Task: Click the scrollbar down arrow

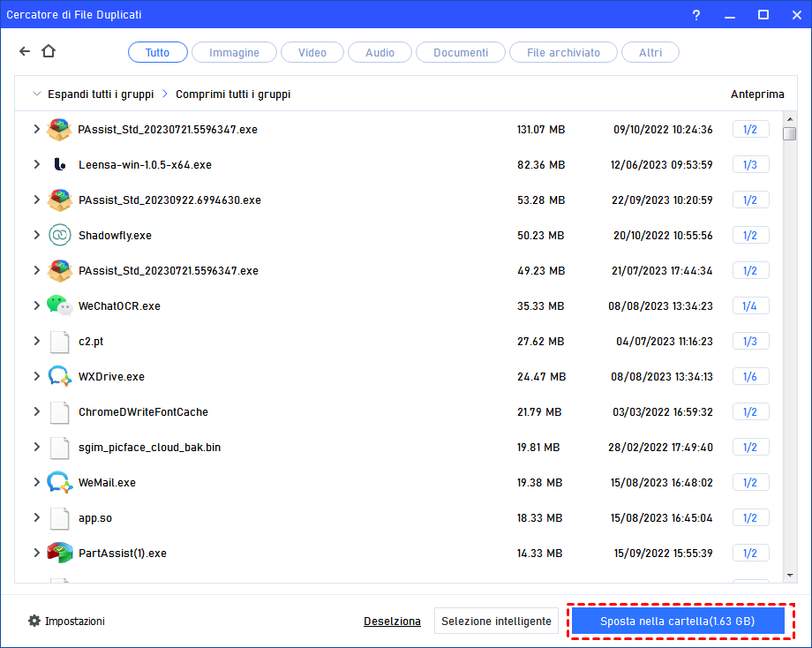Action: [x=790, y=575]
